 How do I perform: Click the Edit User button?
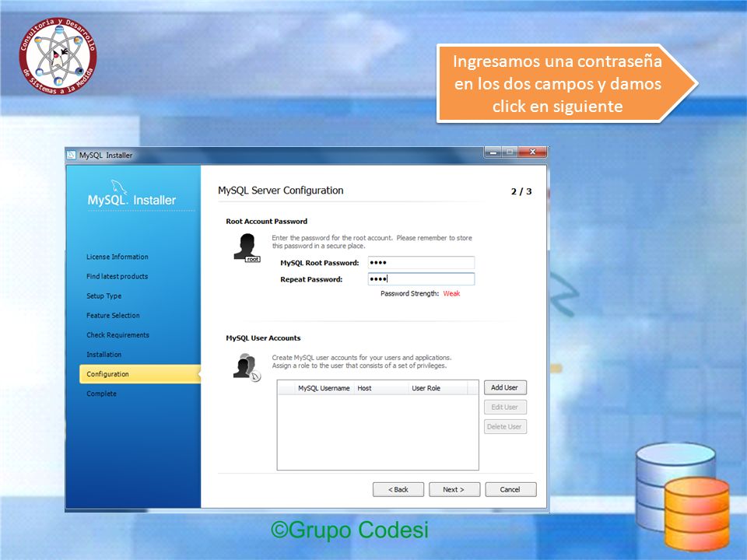(x=505, y=407)
